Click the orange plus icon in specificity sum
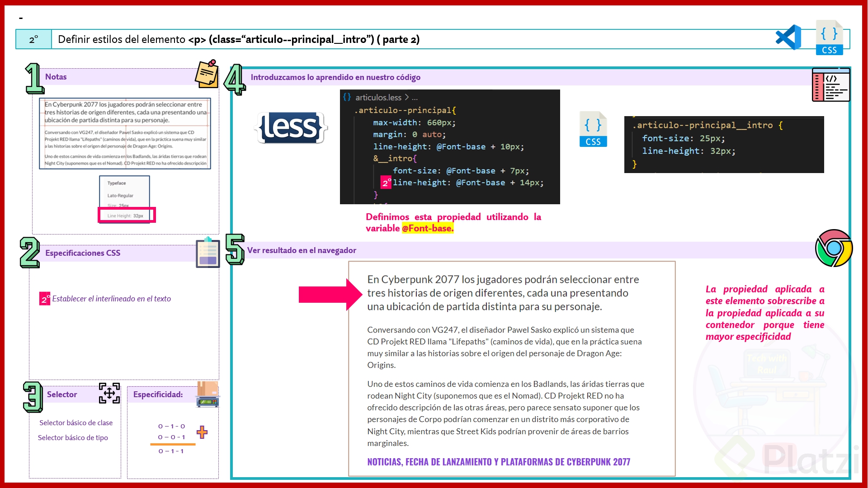 click(x=202, y=432)
